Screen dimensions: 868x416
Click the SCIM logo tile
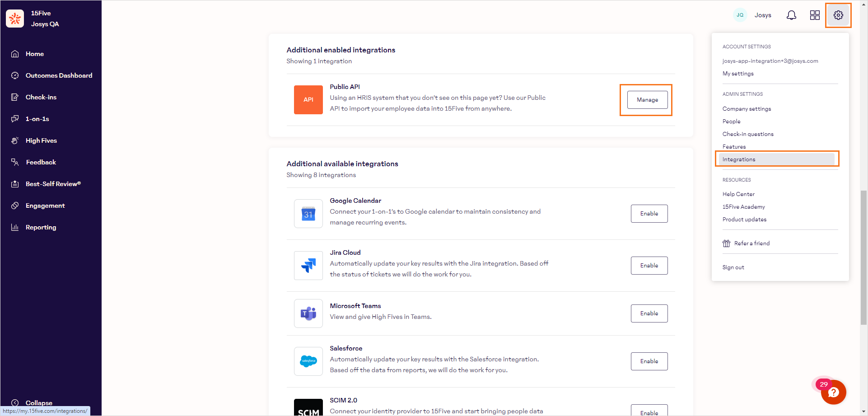[x=308, y=407]
